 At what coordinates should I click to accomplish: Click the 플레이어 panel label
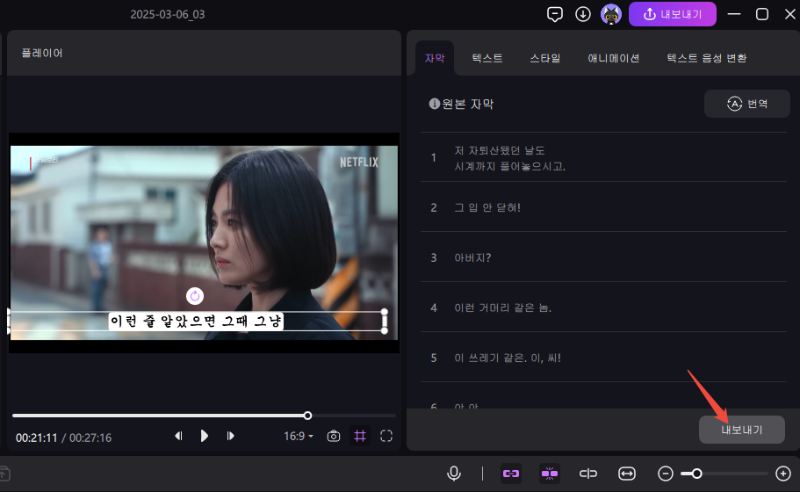(42, 53)
